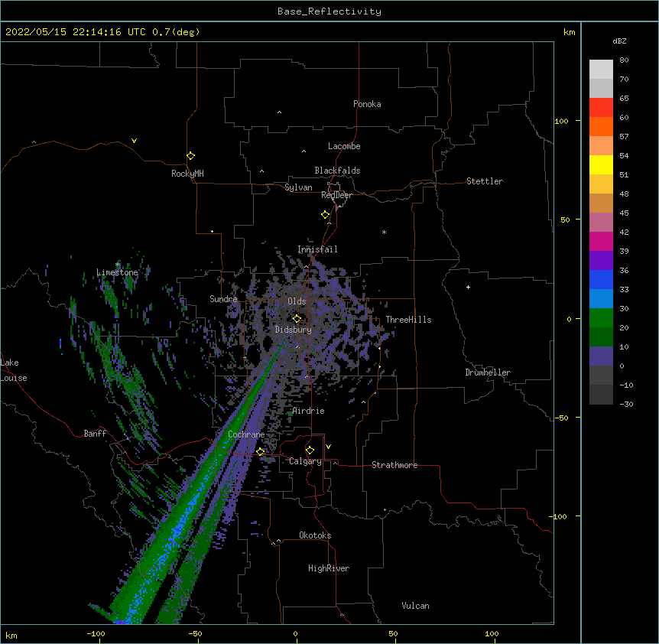Click the Base_Reflectivity title text
This screenshot has height=644, width=659.
click(329, 11)
